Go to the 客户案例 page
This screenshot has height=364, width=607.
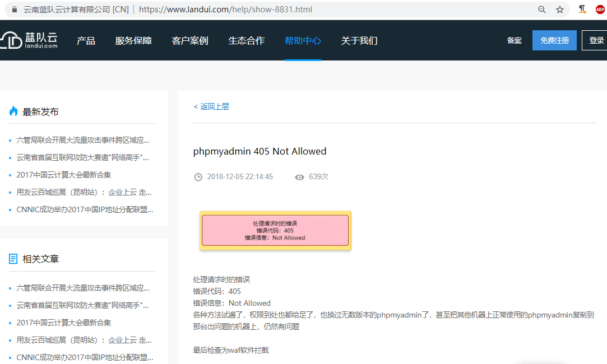(190, 41)
